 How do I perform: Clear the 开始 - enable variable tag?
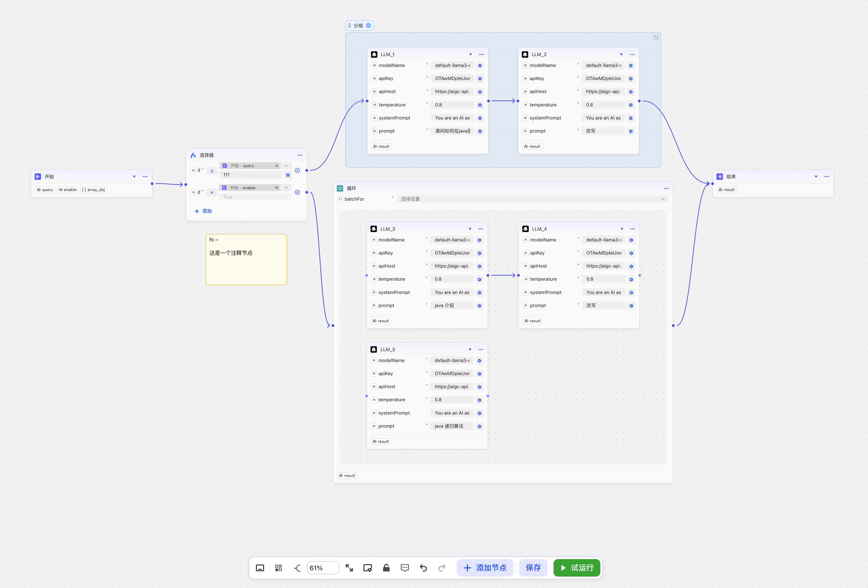277,188
